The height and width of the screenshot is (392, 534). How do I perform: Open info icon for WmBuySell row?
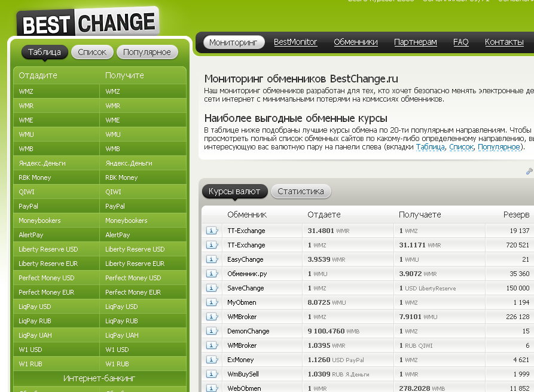tap(212, 374)
